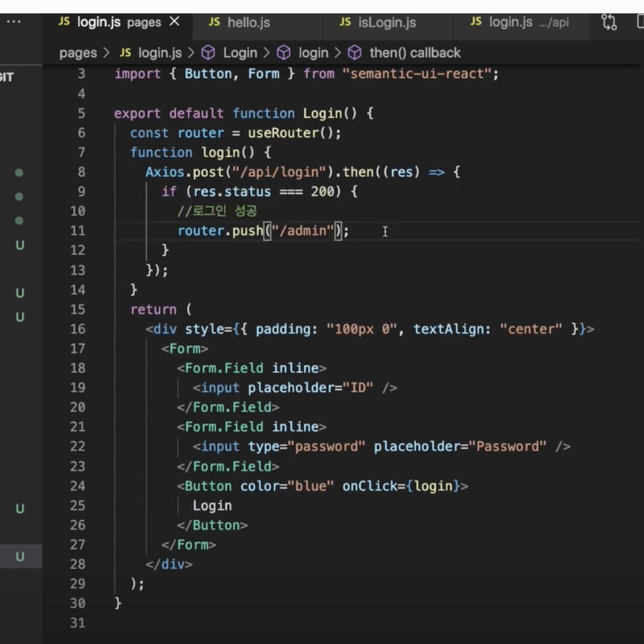
Task: Click the "/api/login" string
Action: point(279,172)
